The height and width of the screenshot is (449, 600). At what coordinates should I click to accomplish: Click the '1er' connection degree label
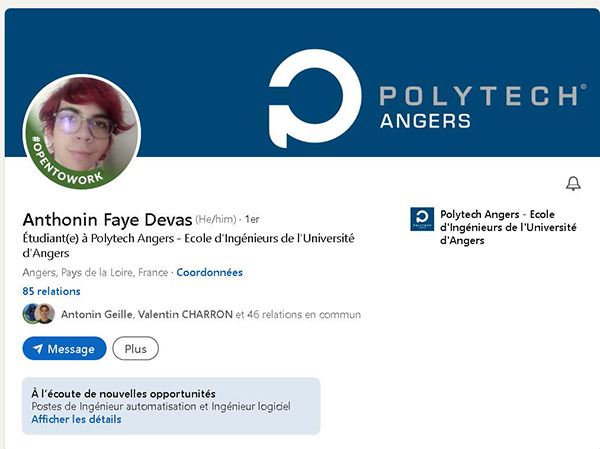coord(252,219)
